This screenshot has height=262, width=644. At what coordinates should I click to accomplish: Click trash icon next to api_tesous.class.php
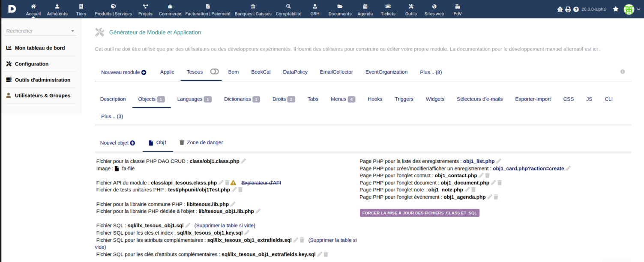[x=227, y=183]
